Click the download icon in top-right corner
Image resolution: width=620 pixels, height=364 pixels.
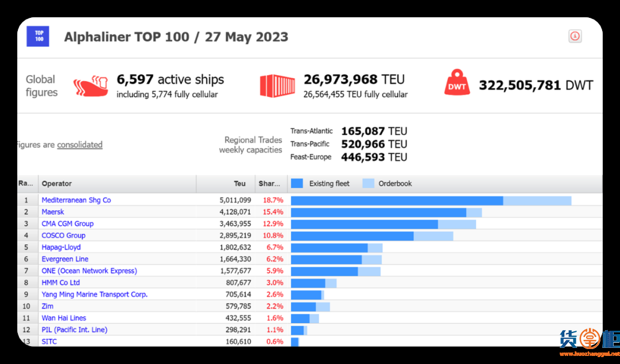(575, 36)
